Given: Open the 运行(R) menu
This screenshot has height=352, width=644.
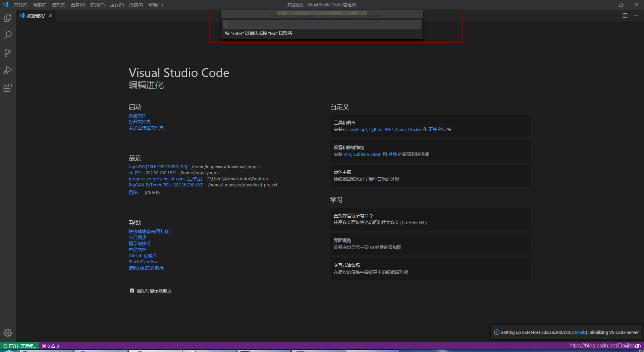Looking at the screenshot, I should 117,5.
